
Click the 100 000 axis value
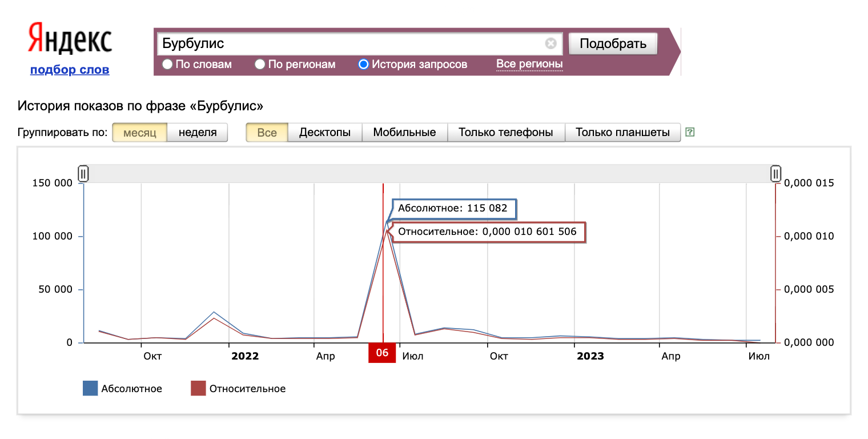pos(54,236)
